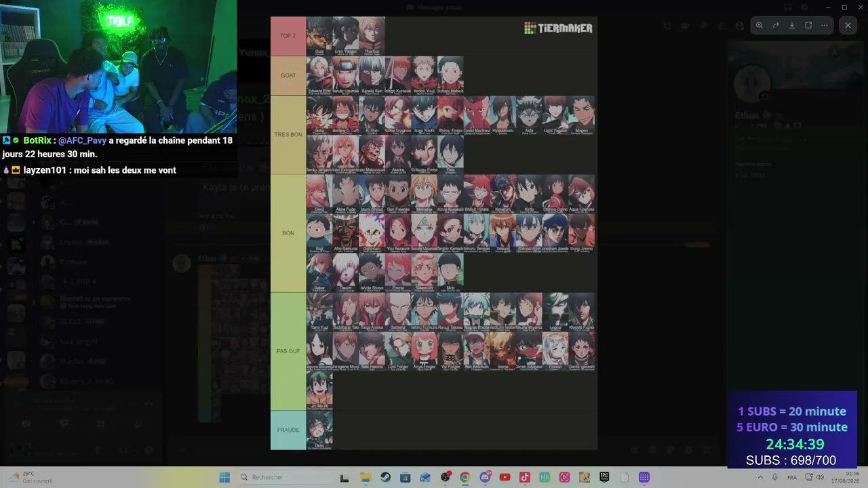The image size is (868, 488).
Task: Switch the FRA keyboard language indicator
Action: (x=792, y=477)
